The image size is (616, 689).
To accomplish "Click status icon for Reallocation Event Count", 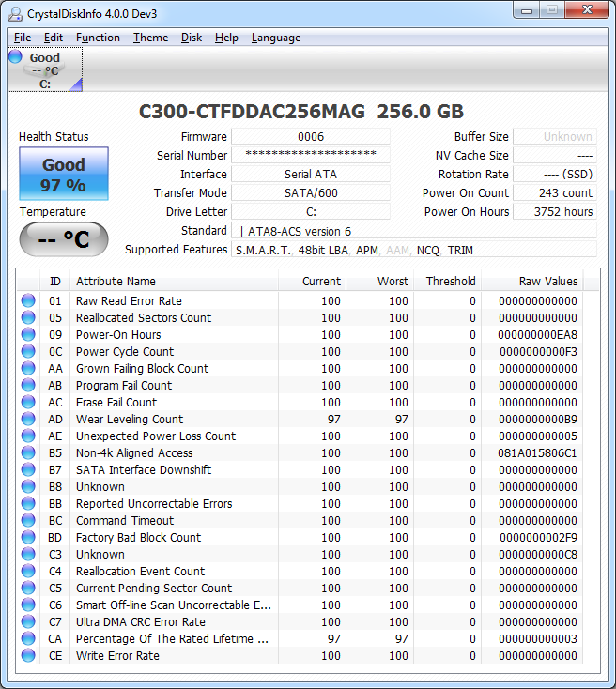I will click(x=28, y=571).
